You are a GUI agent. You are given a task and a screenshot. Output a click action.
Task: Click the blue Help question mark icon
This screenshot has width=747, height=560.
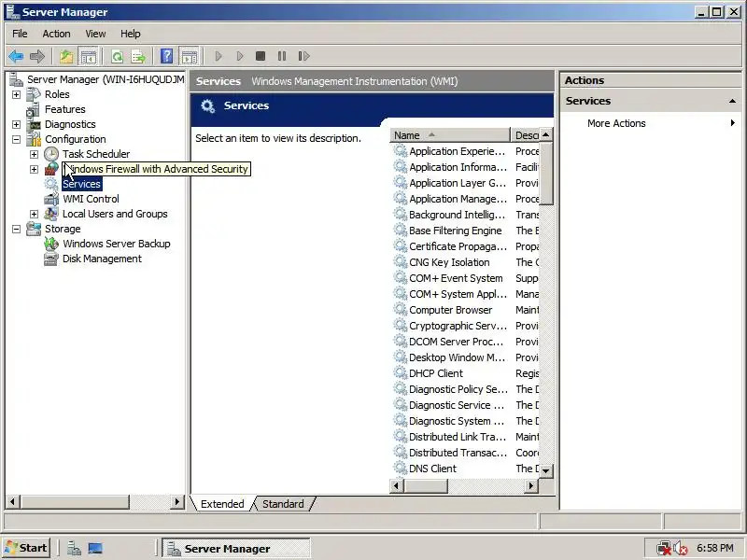[x=167, y=56]
